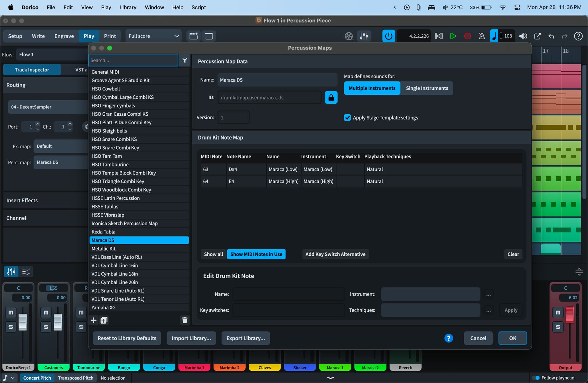Open the Video window icon in toolbar

(x=349, y=36)
